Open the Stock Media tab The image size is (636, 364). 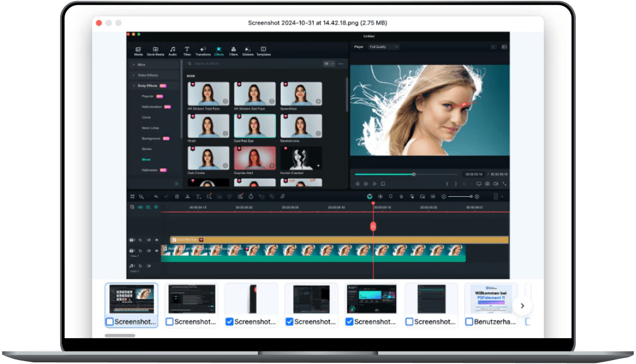(x=155, y=51)
